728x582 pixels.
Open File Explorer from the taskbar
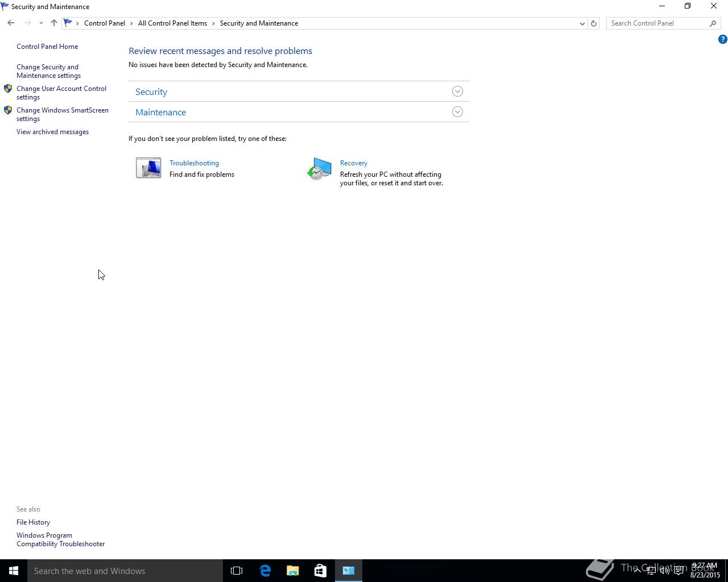[293, 571]
